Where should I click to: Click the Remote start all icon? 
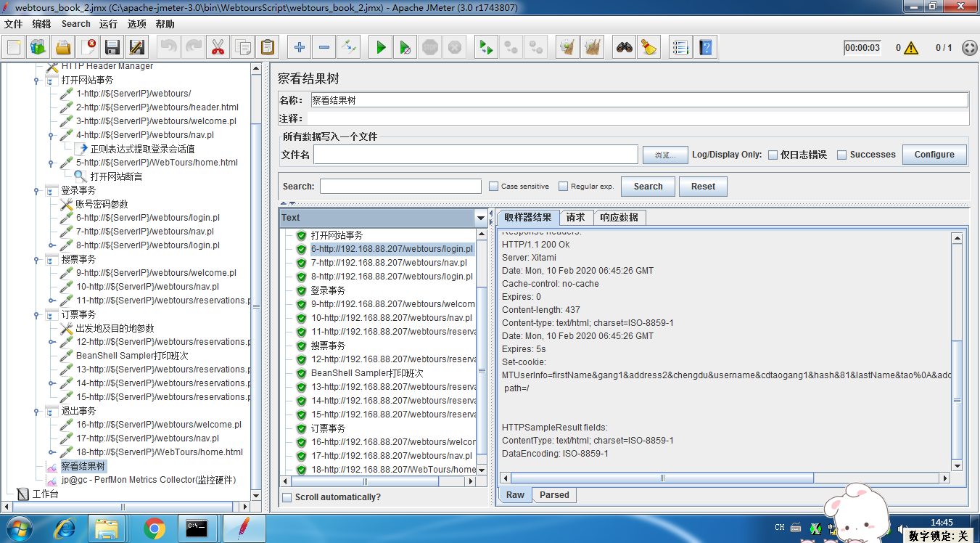(486, 48)
